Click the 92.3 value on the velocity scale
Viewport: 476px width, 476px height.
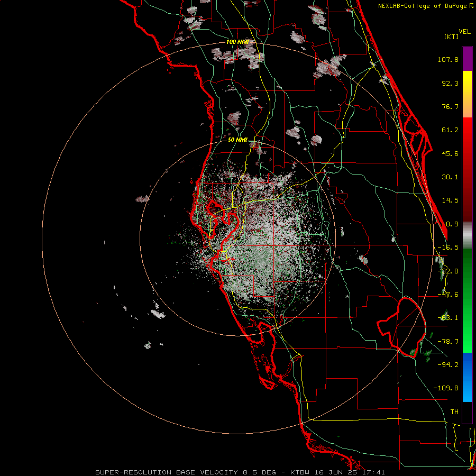(x=450, y=83)
